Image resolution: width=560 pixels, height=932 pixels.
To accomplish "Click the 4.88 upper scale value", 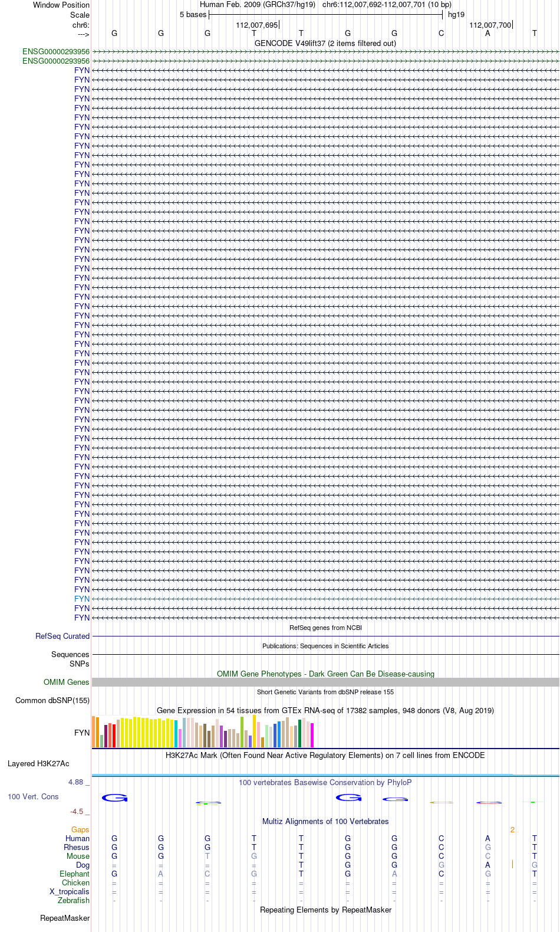I will pos(76,782).
